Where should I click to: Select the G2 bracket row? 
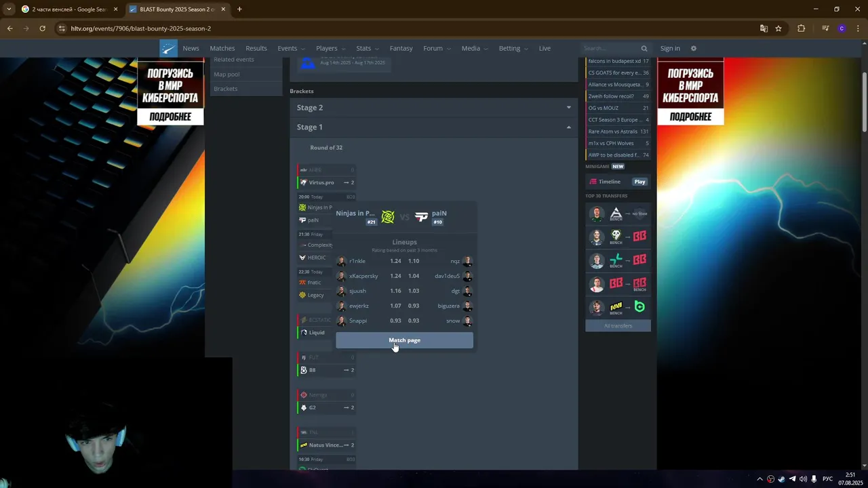coord(327,408)
